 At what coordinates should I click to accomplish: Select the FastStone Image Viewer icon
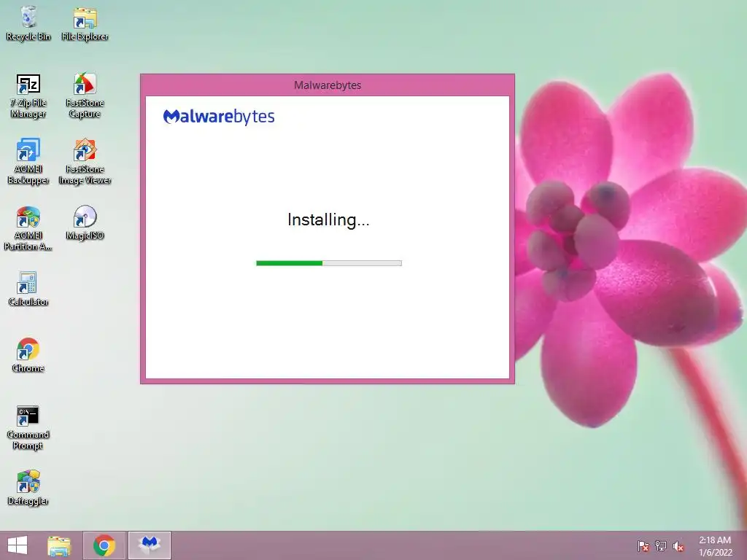[x=85, y=162]
